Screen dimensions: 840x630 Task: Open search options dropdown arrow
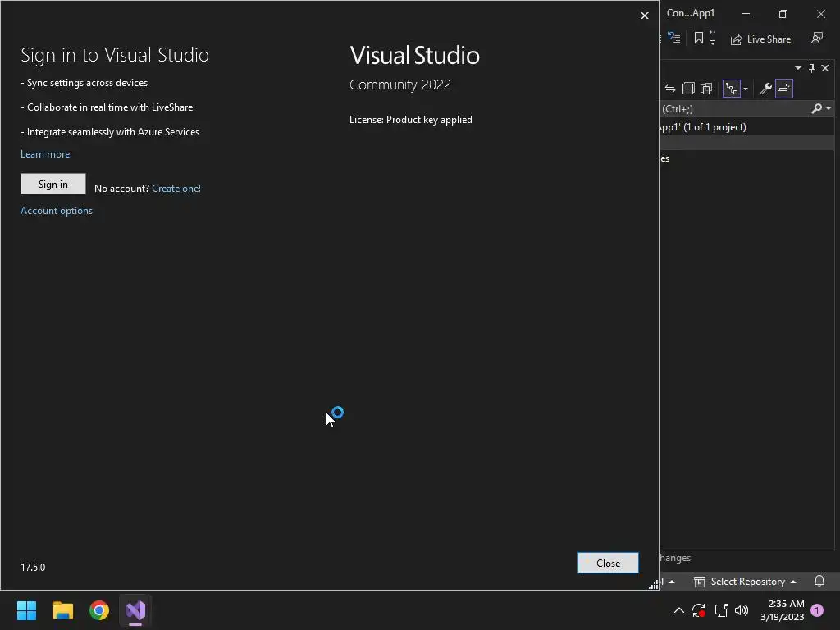point(829,109)
